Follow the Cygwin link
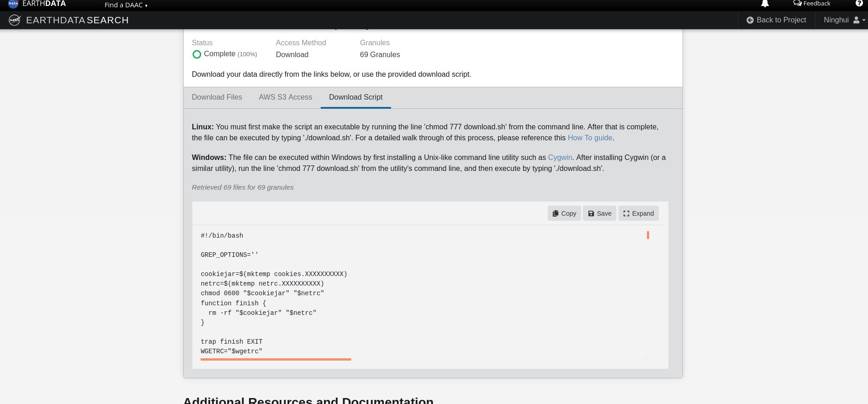This screenshot has width=868, height=404. tap(560, 157)
